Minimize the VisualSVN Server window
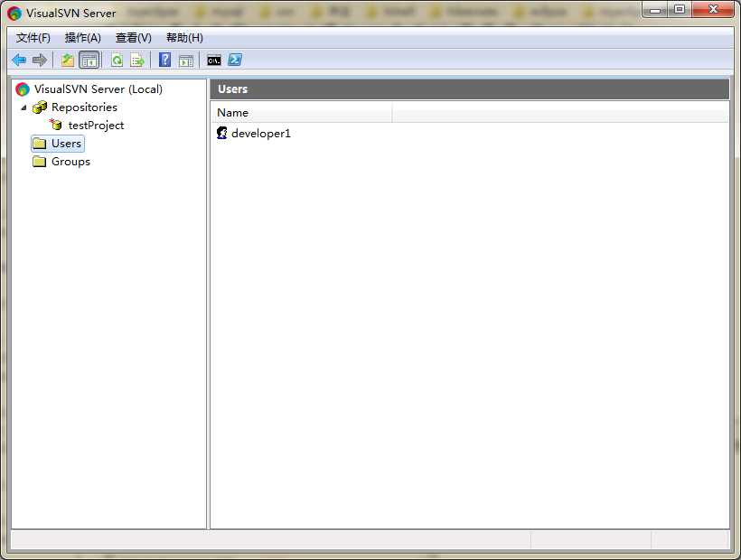The width and height of the screenshot is (741, 560). click(655, 9)
